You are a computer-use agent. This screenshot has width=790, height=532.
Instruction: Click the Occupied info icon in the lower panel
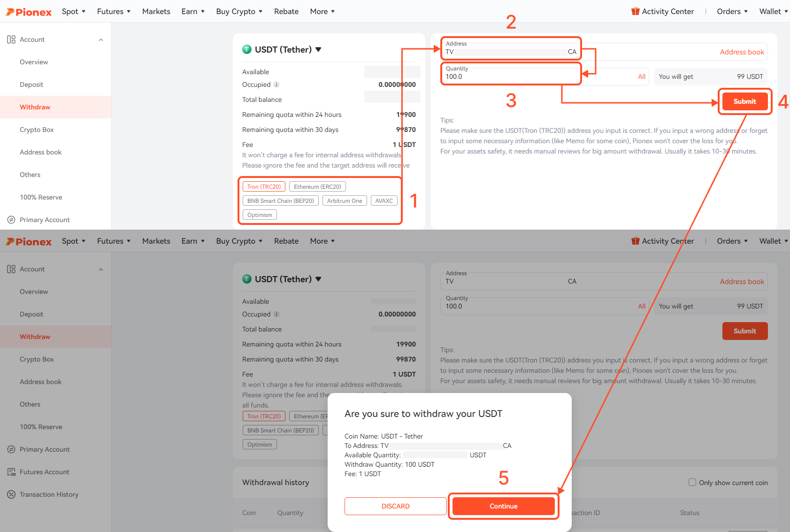point(276,314)
